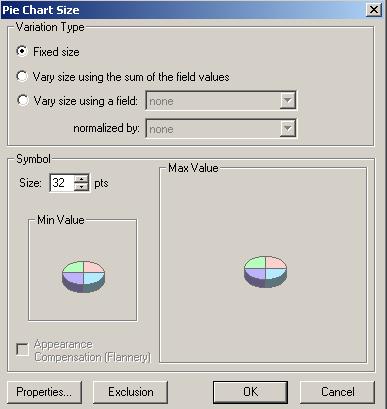The height and width of the screenshot is (409, 387).
Task: Toggle Appearance Compensation (Flannery) checkbox
Action: pos(22,350)
